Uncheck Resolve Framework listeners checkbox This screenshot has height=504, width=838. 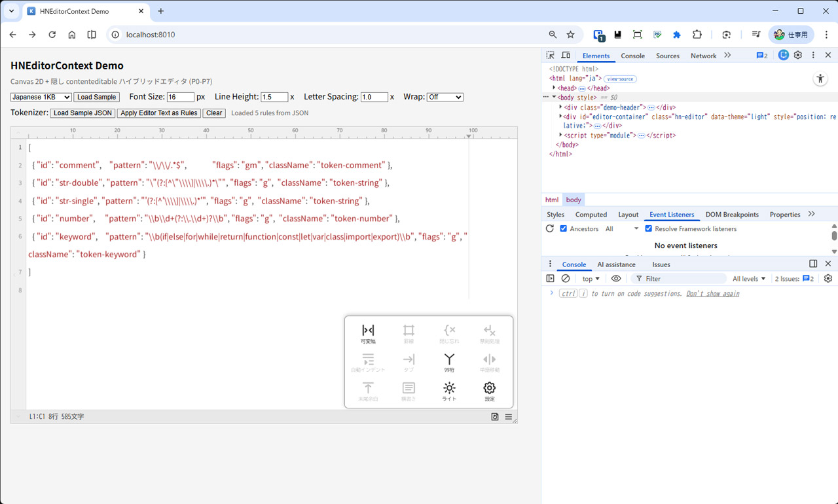point(648,228)
